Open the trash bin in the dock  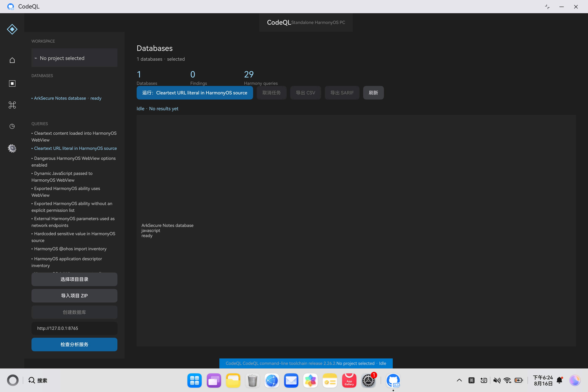(252, 381)
